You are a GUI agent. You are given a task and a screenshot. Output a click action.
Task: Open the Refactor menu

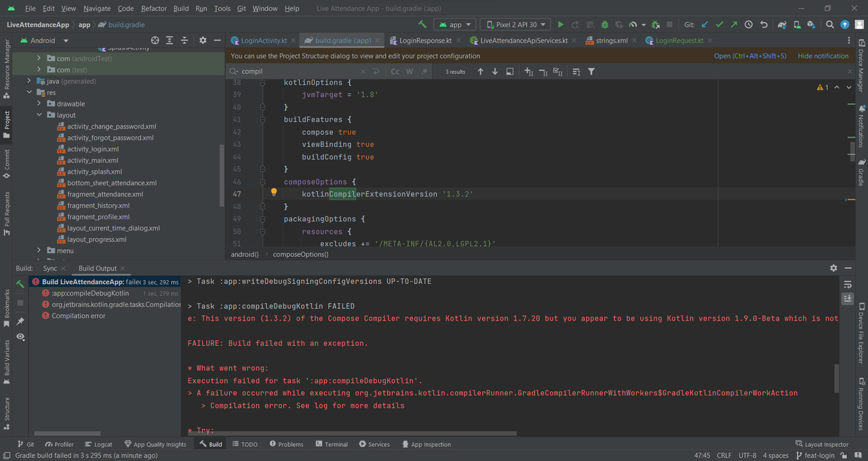pyautogui.click(x=154, y=8)
